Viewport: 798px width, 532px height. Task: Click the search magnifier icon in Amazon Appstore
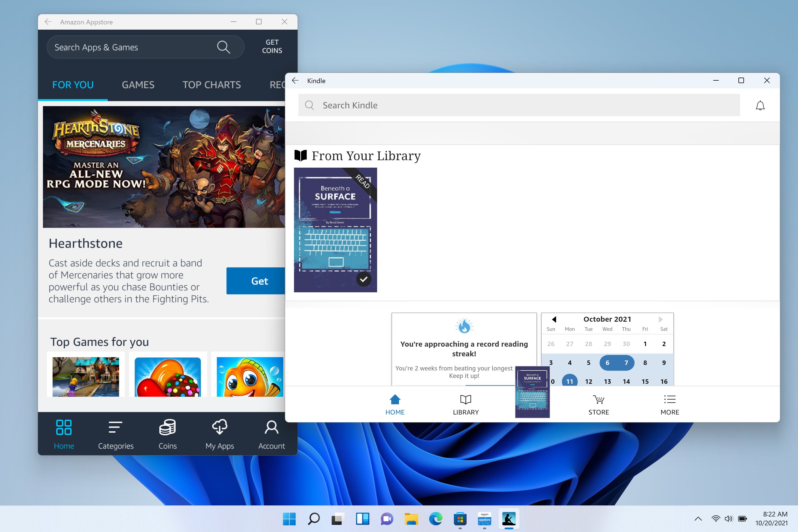pyautogui.click(x=224, y=47)
